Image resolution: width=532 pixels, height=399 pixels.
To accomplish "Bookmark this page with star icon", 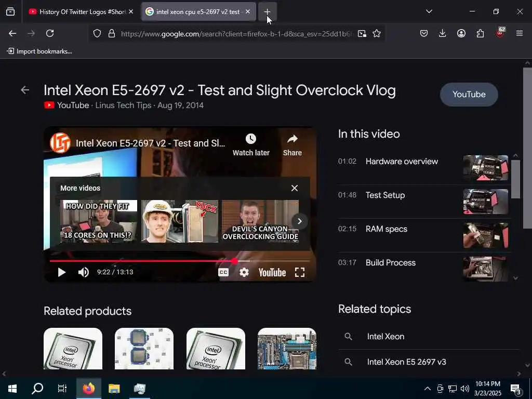I will coord(377,33).
